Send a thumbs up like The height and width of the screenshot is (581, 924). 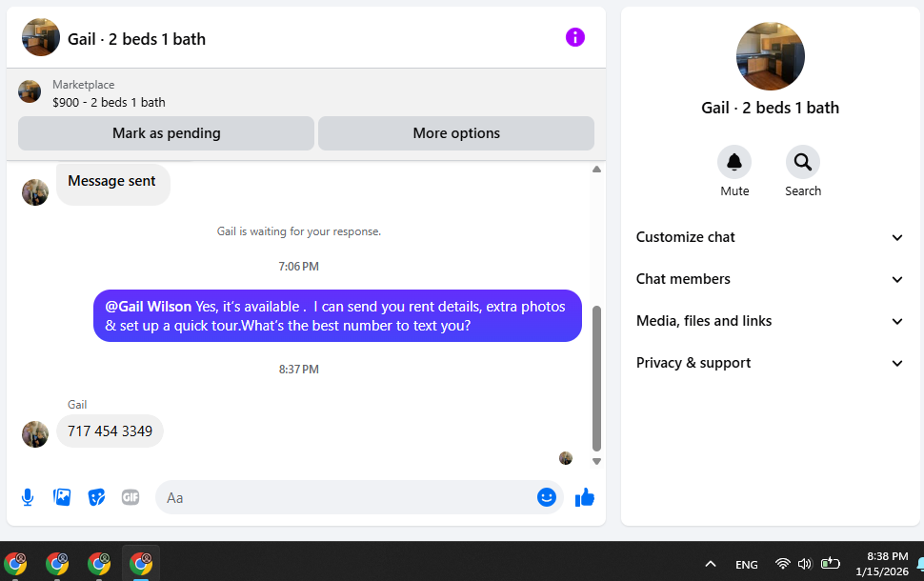[x=585, y=497]
